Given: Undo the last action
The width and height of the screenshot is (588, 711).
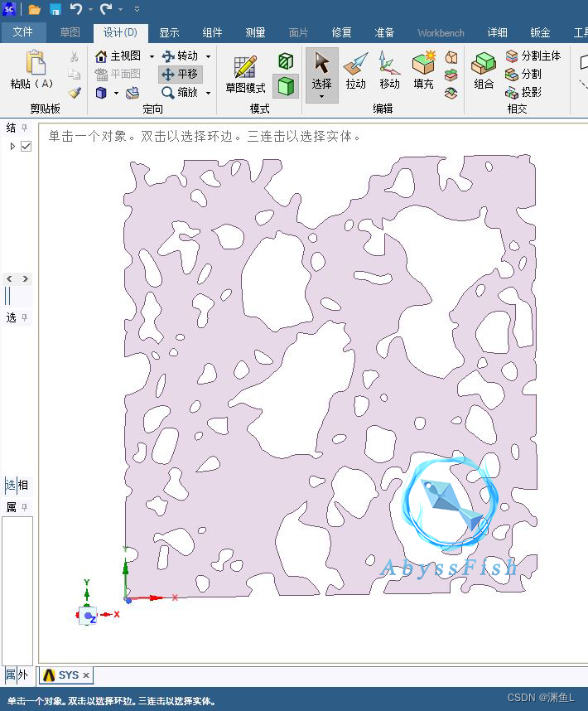Looking at the screenshot, I should point(76,8).
